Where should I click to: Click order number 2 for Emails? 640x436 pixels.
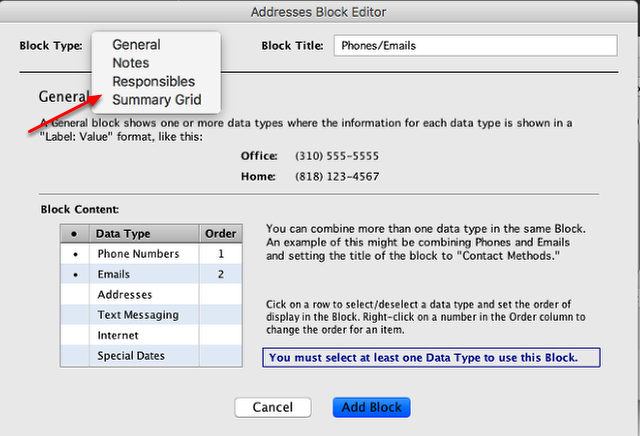click(x=221, y=274)
